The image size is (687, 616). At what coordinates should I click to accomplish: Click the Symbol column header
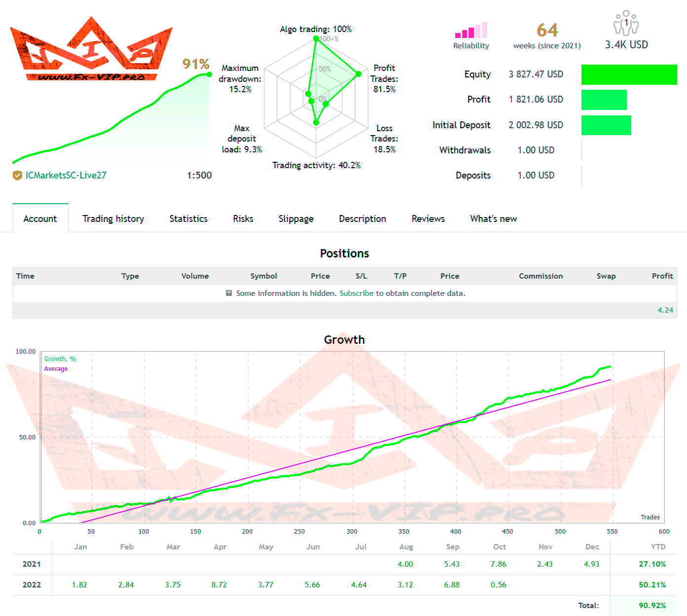point(263,276)
